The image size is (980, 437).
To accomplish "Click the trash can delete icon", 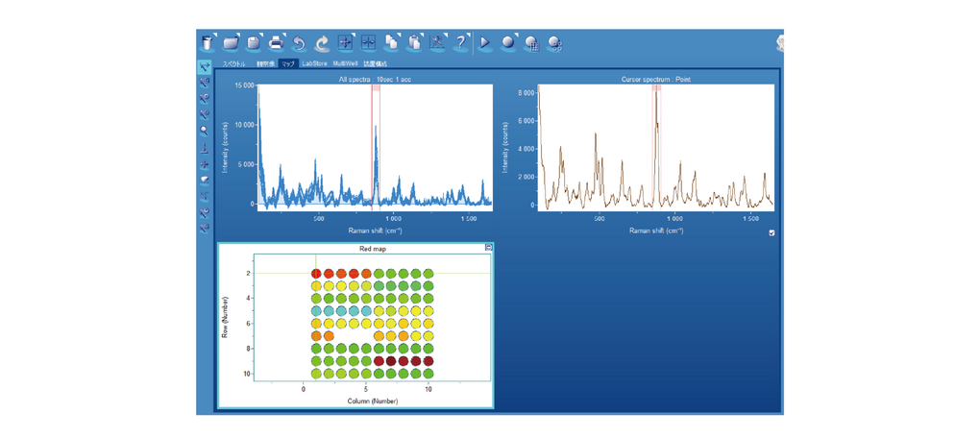I will point(208,43).
